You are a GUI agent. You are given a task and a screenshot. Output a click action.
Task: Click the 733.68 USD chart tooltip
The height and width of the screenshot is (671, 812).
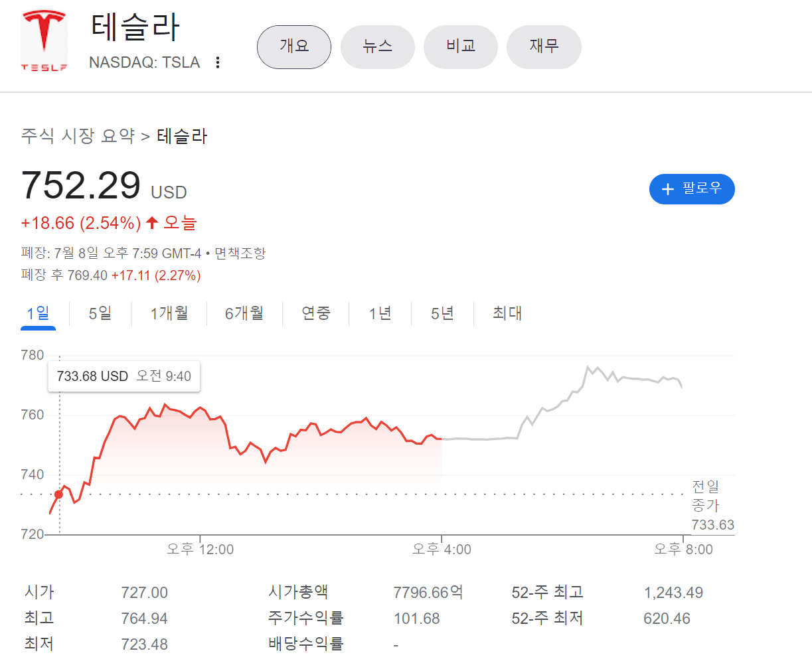(123, 376)
